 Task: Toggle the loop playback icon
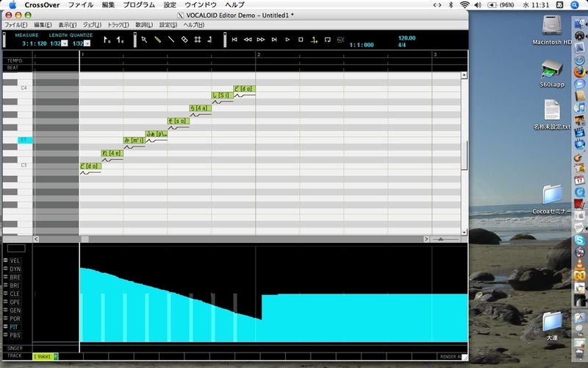(x=327, y=40)
